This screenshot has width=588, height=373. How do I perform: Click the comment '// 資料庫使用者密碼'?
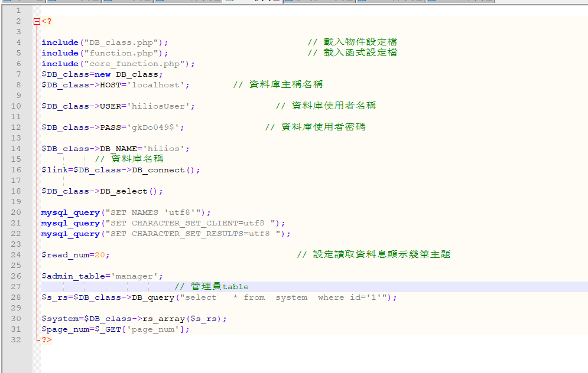(x=316, y=127)
